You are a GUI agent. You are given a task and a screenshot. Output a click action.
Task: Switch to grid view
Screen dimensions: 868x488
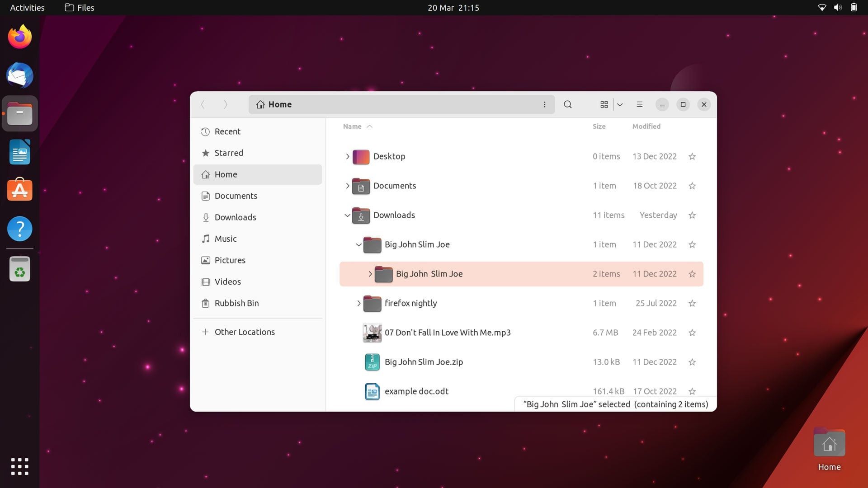tap(604, 104)
